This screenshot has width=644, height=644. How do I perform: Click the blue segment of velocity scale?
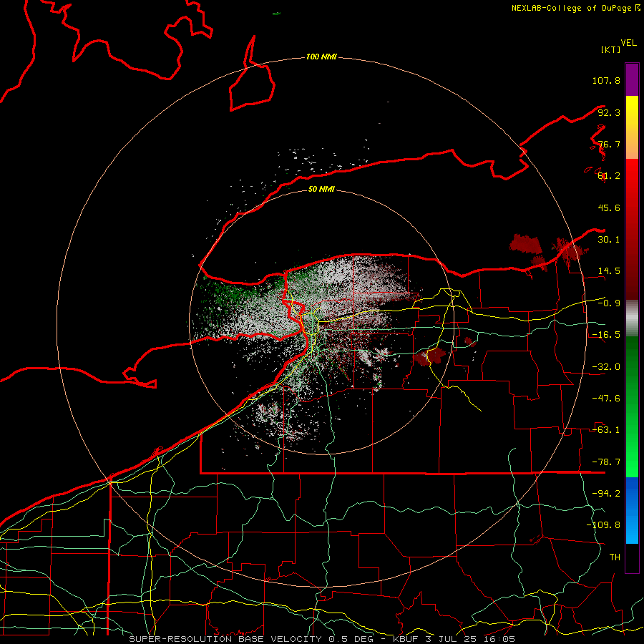coord(632,510)
